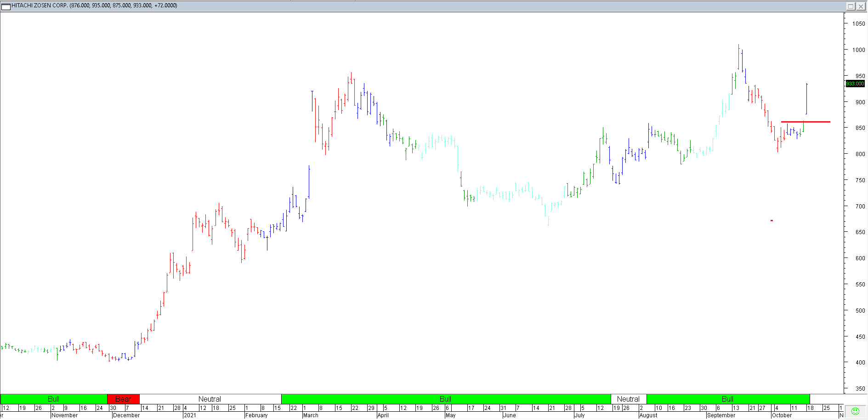Click the 550 price axis label

(x=860, y=285)
